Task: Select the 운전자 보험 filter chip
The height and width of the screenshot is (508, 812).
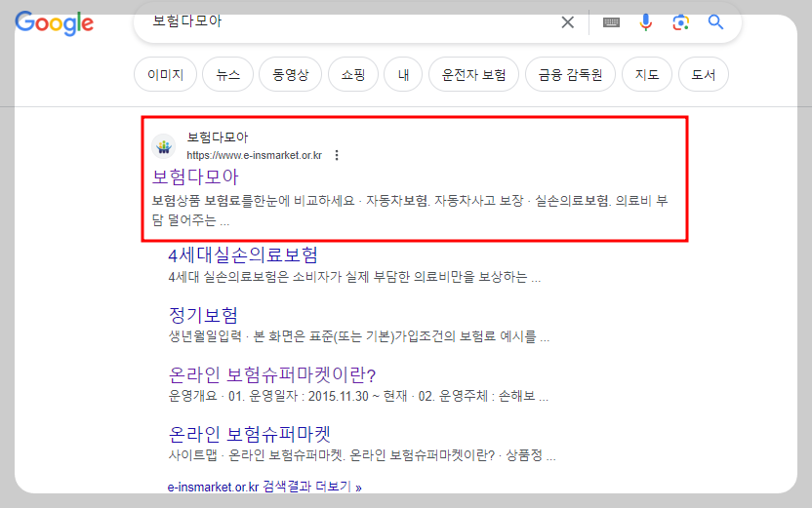Action: coord(474,74)
